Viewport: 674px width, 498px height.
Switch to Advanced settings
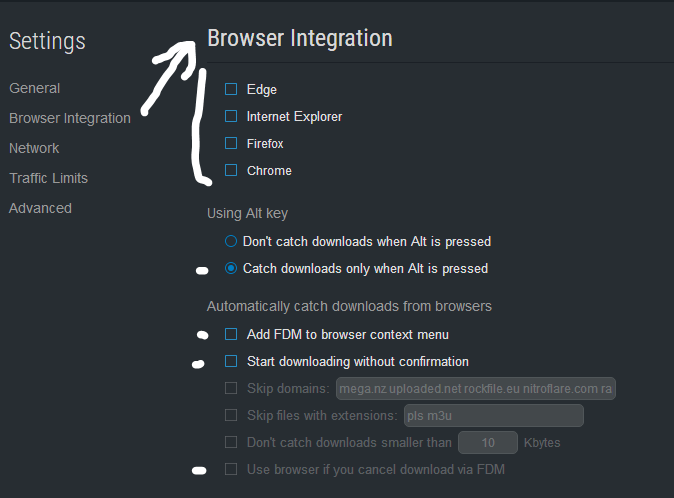coord(40,208)
